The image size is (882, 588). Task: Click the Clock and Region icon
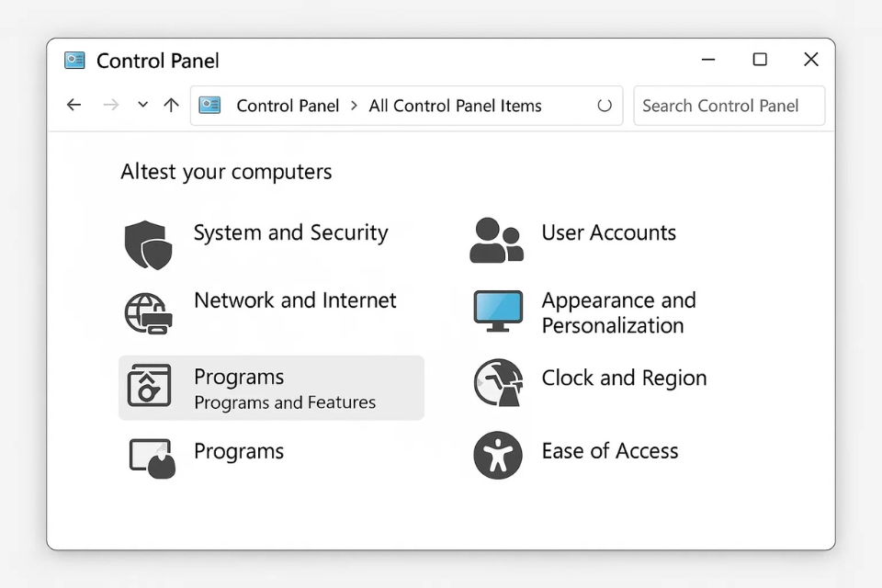click(498, 382)
